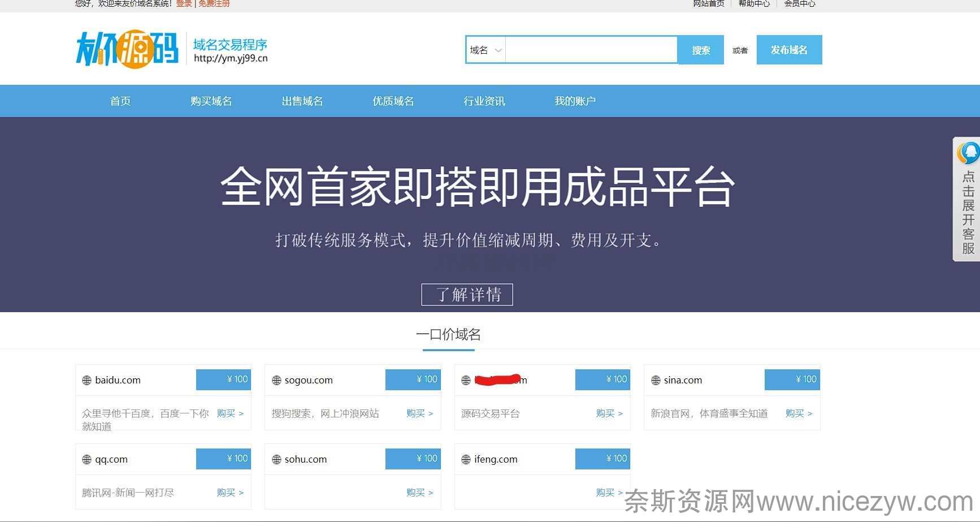This screenshot has width=980, height=522.
Task: Click the ¥100 price tag on sohu.com
Action: pyautogui.click(x=413, y=459)
